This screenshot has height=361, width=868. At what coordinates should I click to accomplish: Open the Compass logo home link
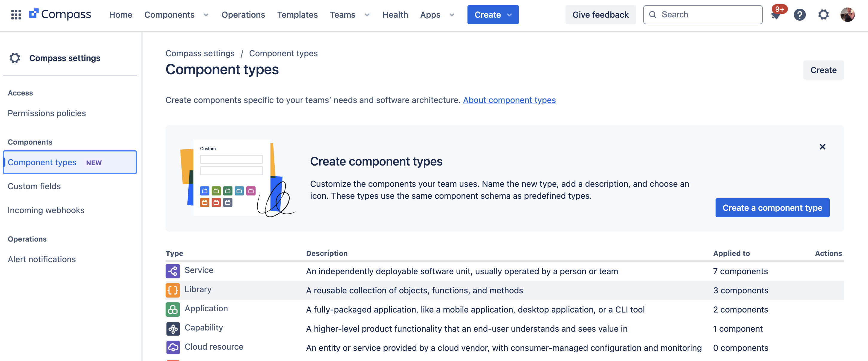[61, 14]
